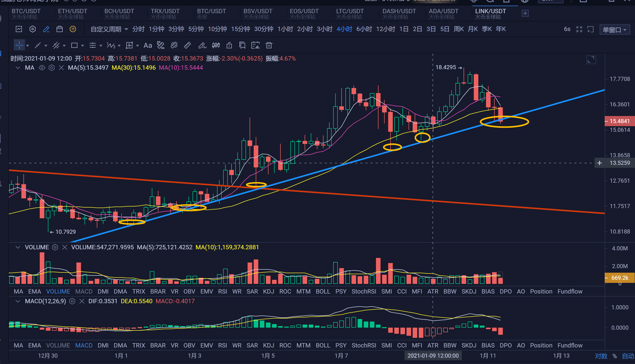This screenshot has width=635, height=364.
Task: Collapse the VOLUME panel chevron
Action: click(18, 247)
